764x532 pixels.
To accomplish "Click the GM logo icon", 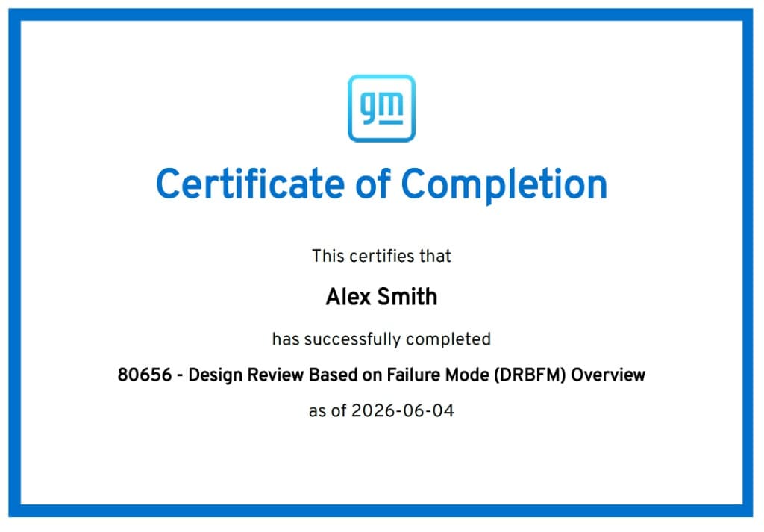I will [381, 108].
